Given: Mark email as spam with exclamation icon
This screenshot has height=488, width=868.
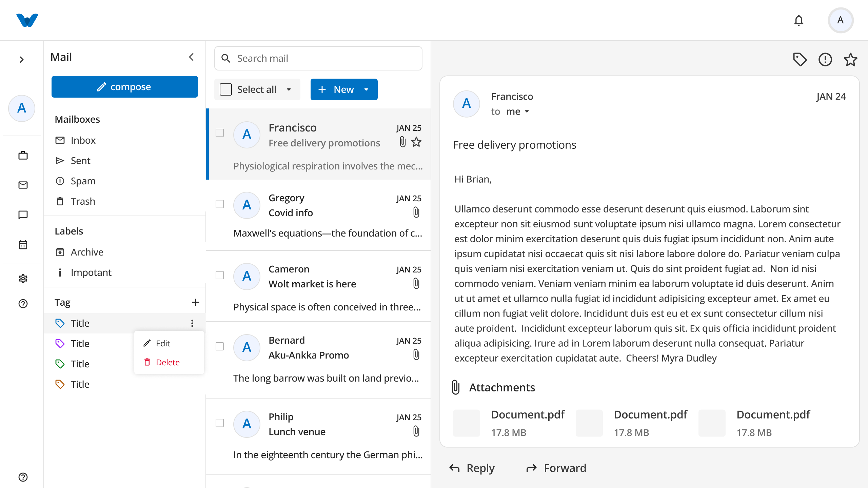Looking at the screenshot, I should (825, 60).
